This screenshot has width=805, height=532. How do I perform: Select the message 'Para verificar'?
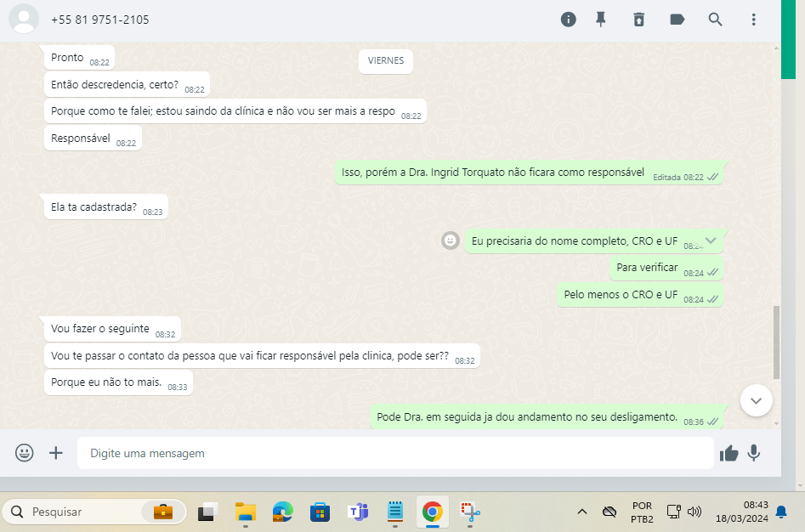point(666,268)
